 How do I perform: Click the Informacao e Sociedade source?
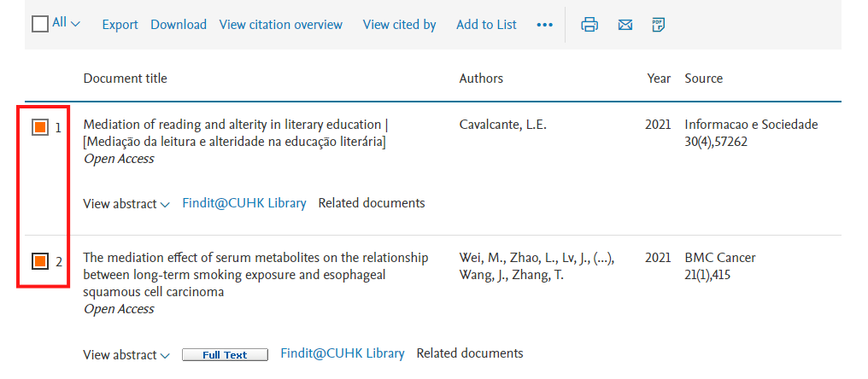(x=751, y=125)
